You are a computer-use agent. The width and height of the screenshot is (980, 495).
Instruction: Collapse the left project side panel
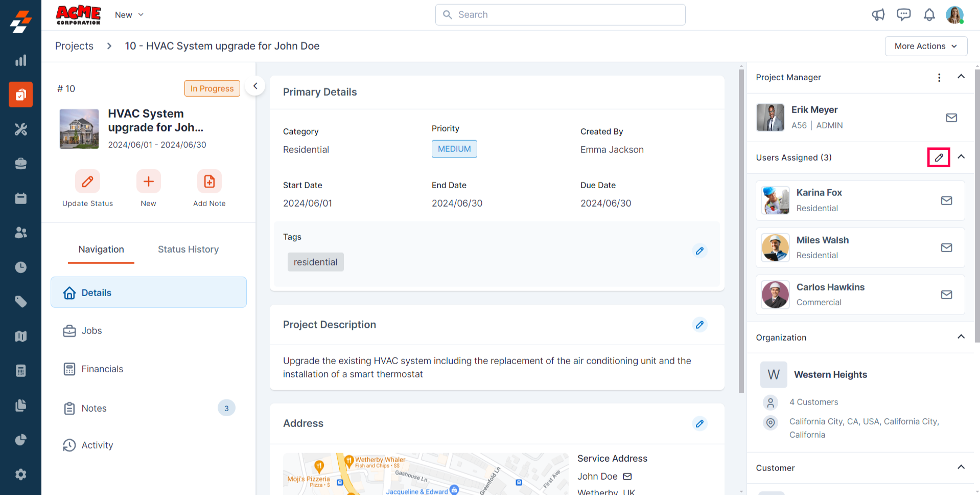(255, 86)
